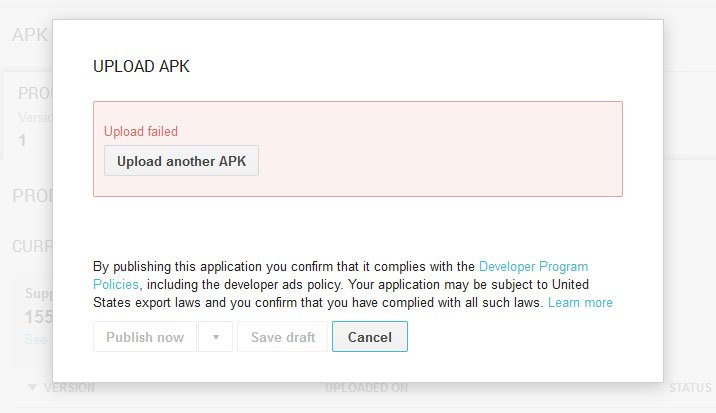Sort by the UPLOADED ON column header

(366, 388)
